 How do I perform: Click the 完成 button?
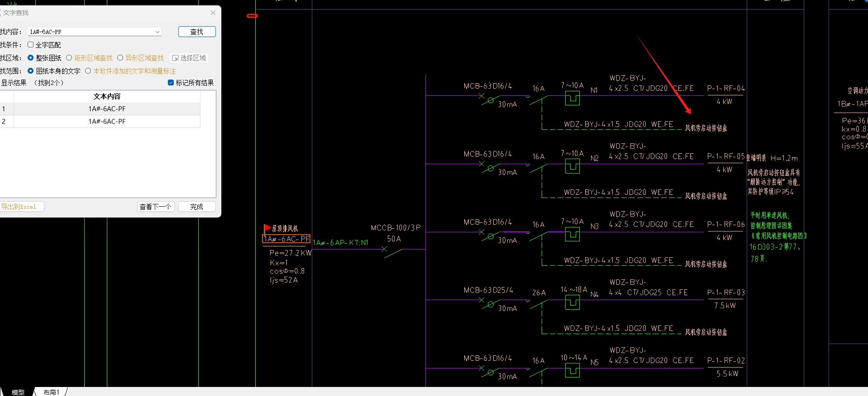click(197, 207)
